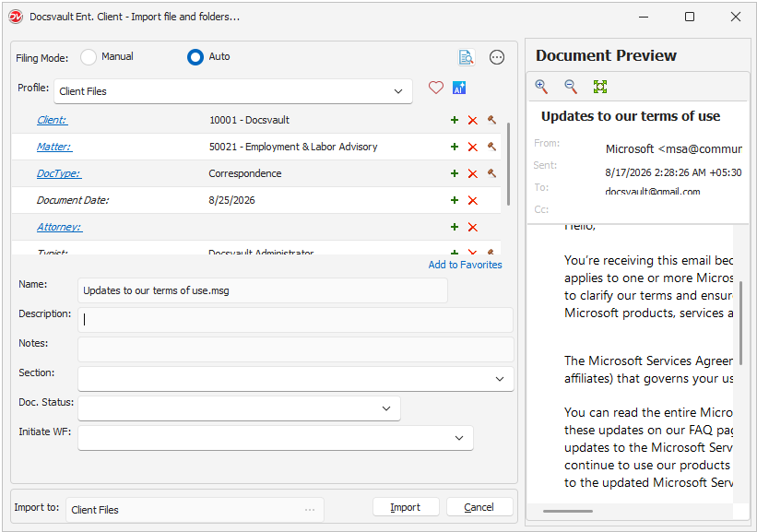
Task: Focus the Notes input field
Action: point(295,349)
